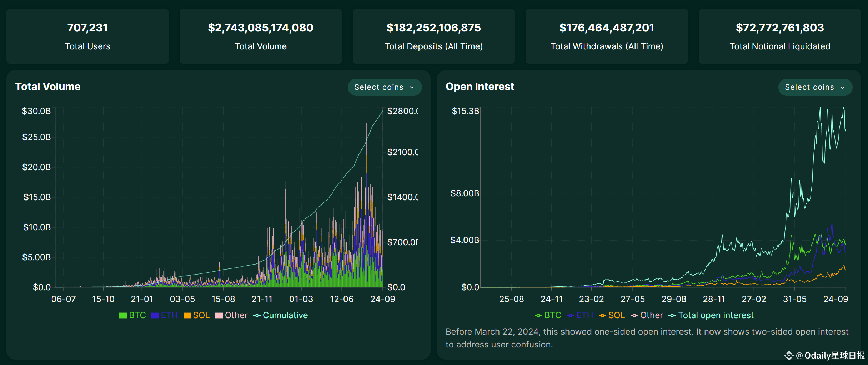Click Cumulative line marker icon in legend

(257, 315)
